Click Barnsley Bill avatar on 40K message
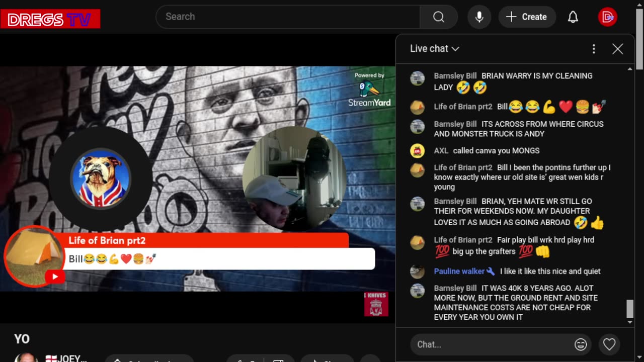This screenshot has width=644, height=362. click(417, 291)
